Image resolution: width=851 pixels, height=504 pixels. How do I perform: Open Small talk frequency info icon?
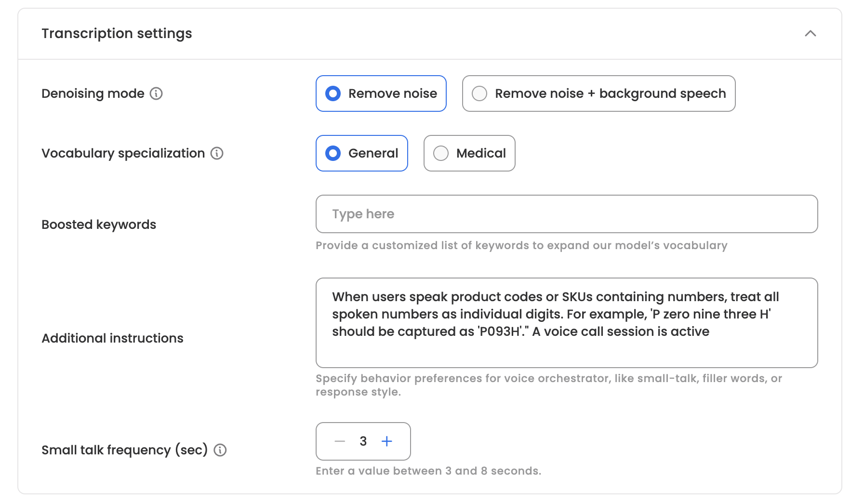click(x=220, y=450)
